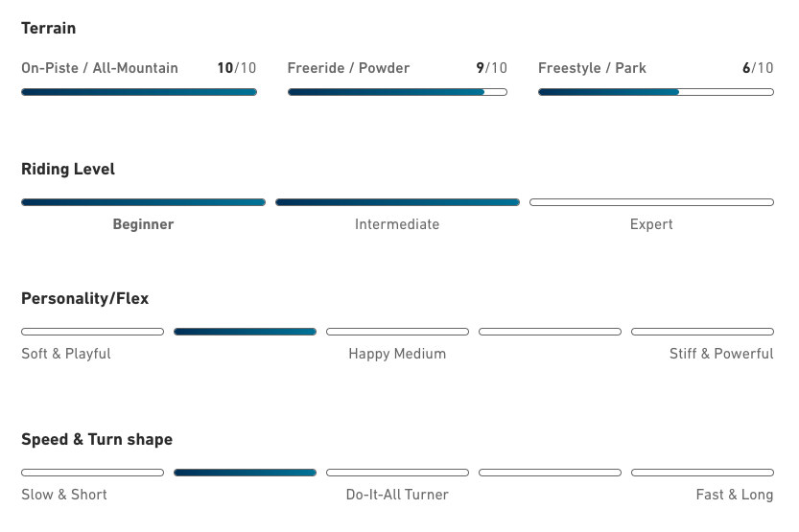The height and width of the screenshot is (532, 799).
Task: Click the Freestyle / Park rating bar
Action: [x=655, y=92]
